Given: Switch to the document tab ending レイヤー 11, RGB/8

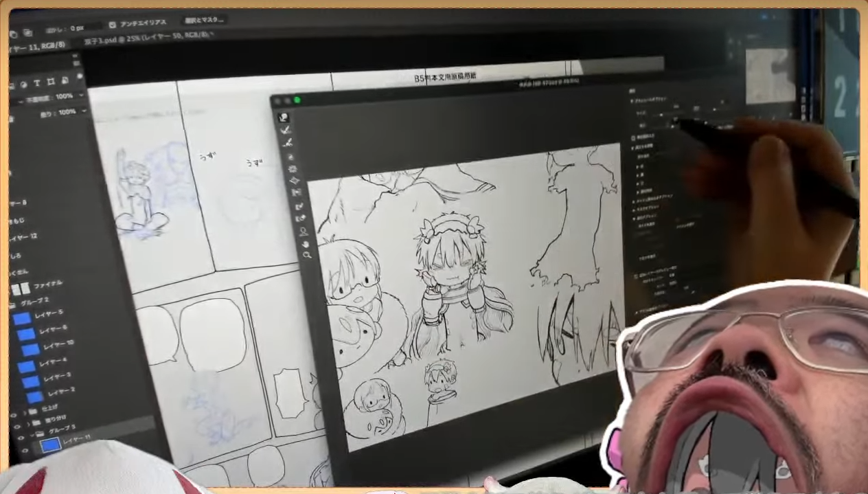Looking at the screenshot, I should (37, 46).
